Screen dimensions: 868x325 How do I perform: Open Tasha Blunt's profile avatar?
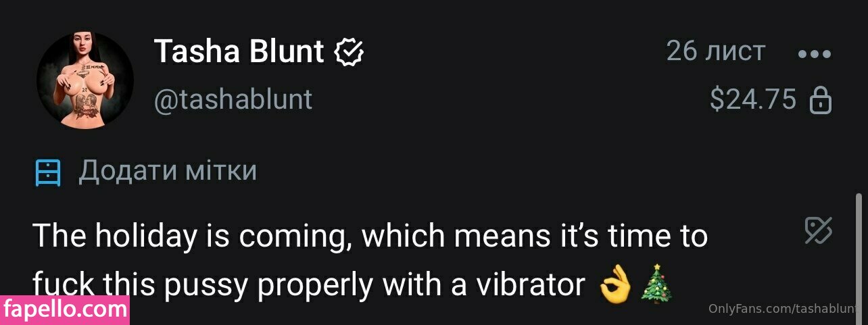(85, 80)
